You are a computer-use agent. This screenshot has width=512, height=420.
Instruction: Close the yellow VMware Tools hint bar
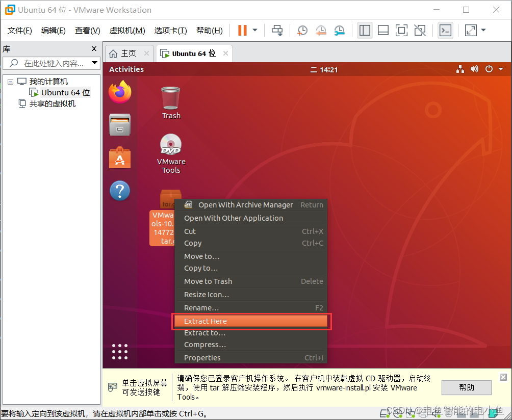(x=503, y=377)
